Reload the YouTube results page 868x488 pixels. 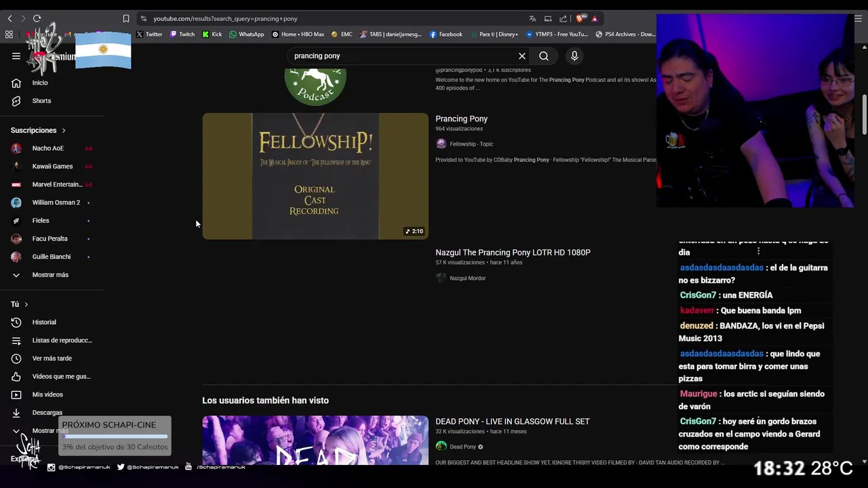(37, 18)
